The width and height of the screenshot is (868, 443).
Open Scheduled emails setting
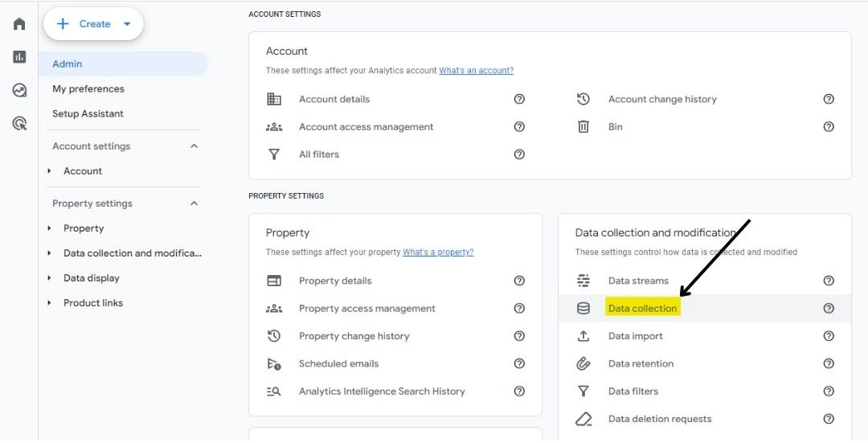click(339, 364)
